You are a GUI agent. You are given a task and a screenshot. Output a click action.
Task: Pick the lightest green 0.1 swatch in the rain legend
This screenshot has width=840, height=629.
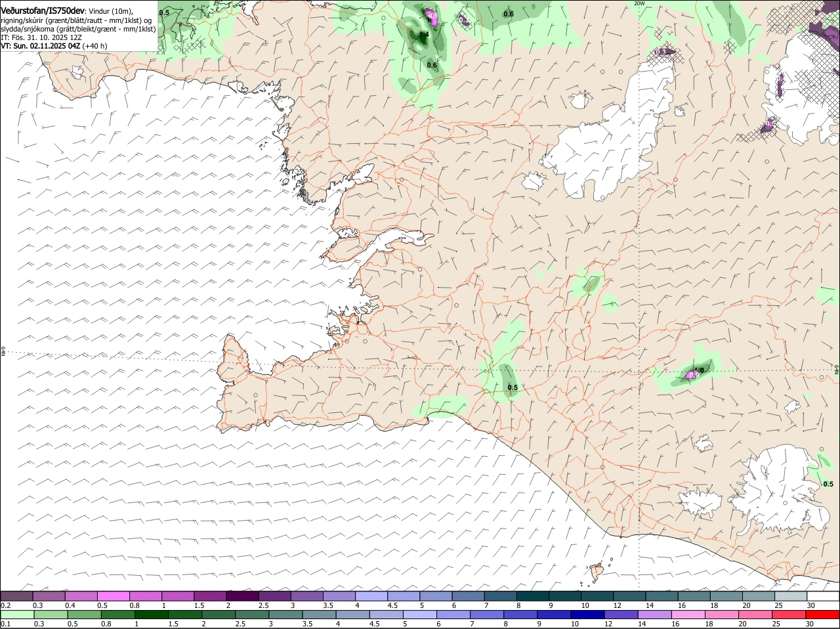pyautogui.click(x=17, y=615)
